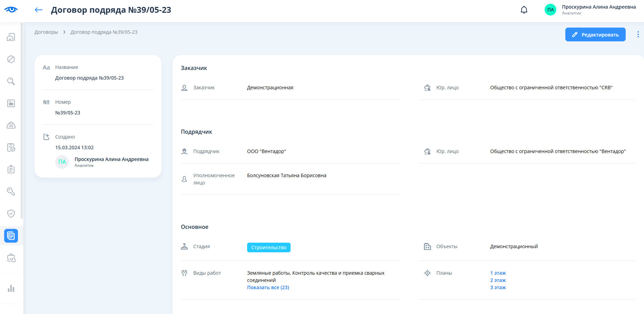644x314 pixels.
Task: Click the crossed circle icon in sidebar
Action: (11, 59)
